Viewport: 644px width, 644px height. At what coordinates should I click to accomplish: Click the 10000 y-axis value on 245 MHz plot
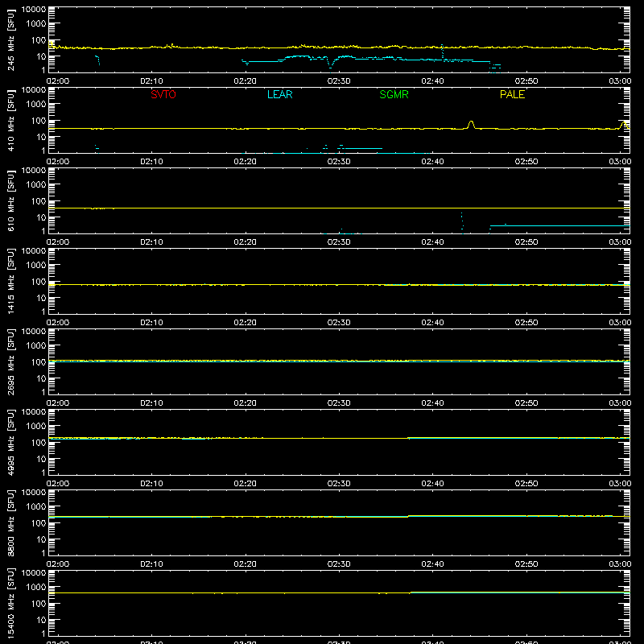coord(34,10)
